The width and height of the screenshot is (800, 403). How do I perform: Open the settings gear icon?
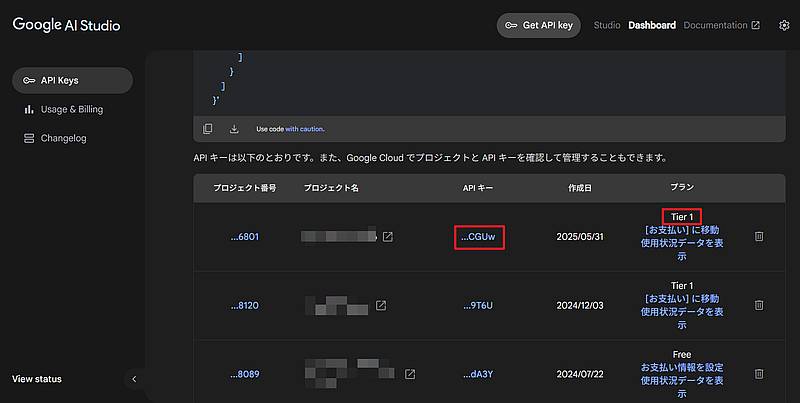(x=784, y=25)
